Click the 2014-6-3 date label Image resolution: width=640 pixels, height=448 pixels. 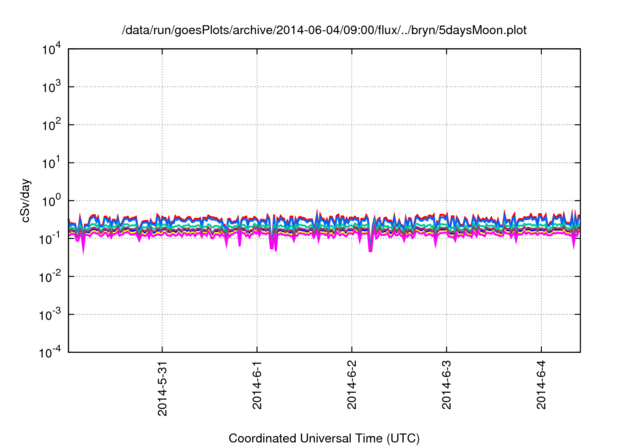(447, 384)
